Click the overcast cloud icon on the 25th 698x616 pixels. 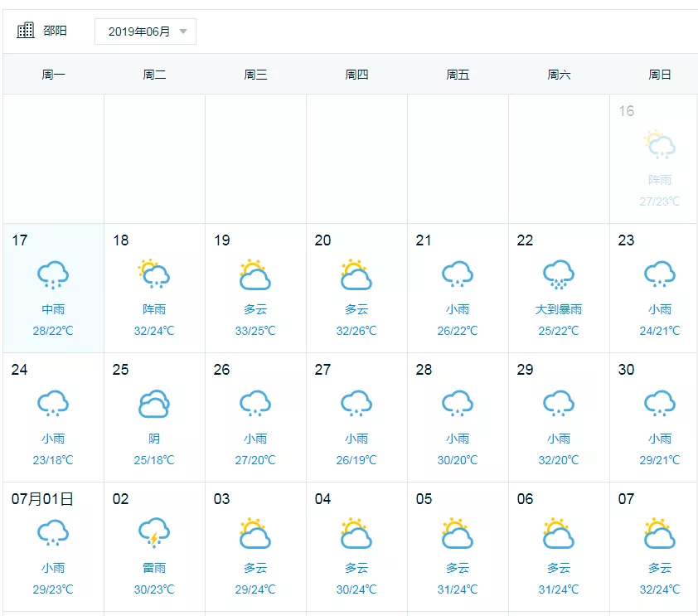click(154, 404)
